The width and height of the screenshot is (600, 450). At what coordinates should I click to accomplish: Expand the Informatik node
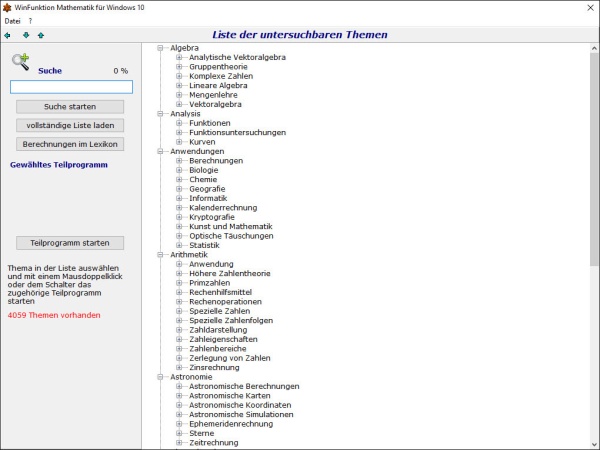point(179,198)
